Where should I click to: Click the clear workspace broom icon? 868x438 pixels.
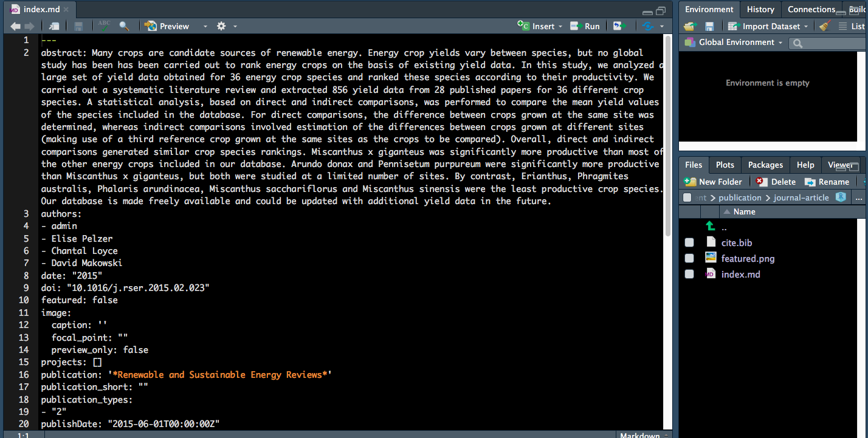(825, 26)
